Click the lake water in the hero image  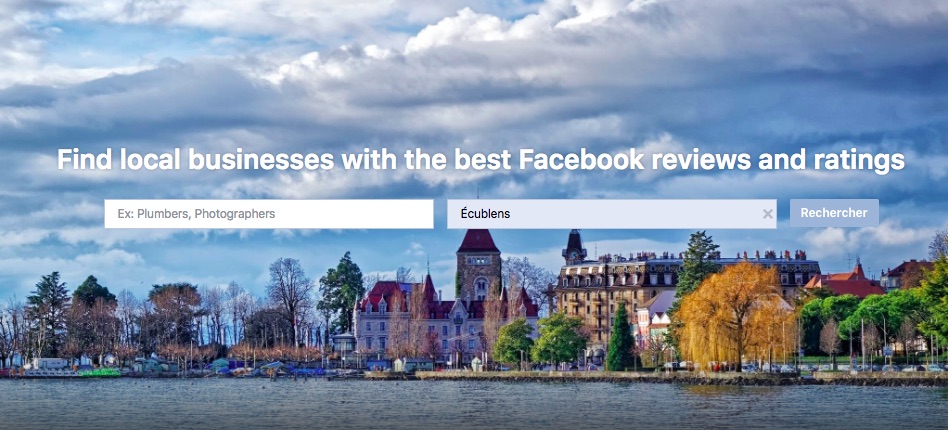pyautogui.click(x=474, y=404)
